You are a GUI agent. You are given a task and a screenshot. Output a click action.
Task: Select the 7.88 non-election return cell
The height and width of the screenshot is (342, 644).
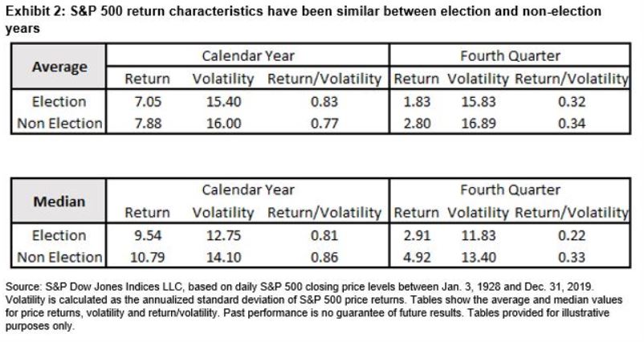coord(147,124)
